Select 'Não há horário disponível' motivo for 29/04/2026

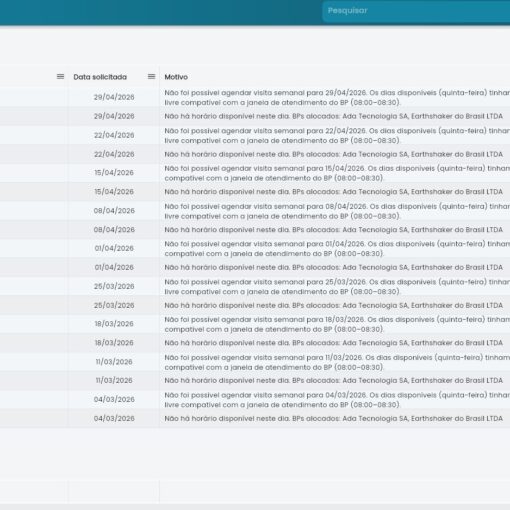pyautogui.click(x=333, y=116)
